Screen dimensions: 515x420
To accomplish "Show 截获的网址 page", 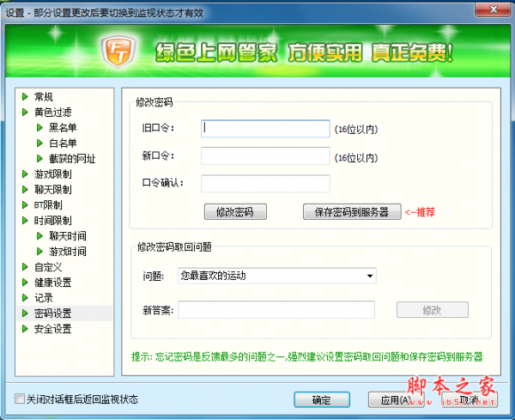I will pyautogui.click(x=72, y=159).
